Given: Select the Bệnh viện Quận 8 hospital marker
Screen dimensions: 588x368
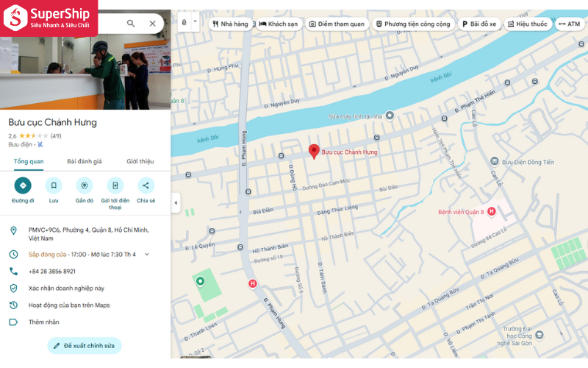Looking at the screenshot, I should [x=491, y=211].
